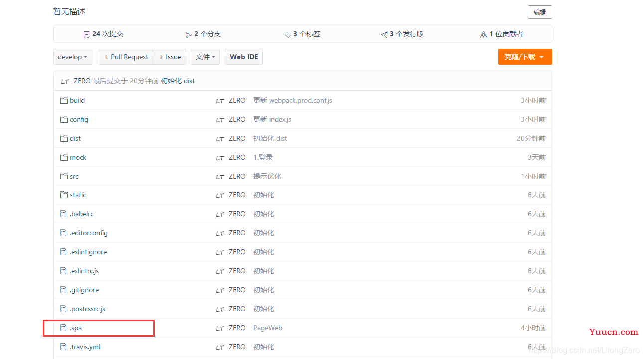This screenshot has width=644, height=359.
Task: Open the static folder
Action: [x=78, y=195]
